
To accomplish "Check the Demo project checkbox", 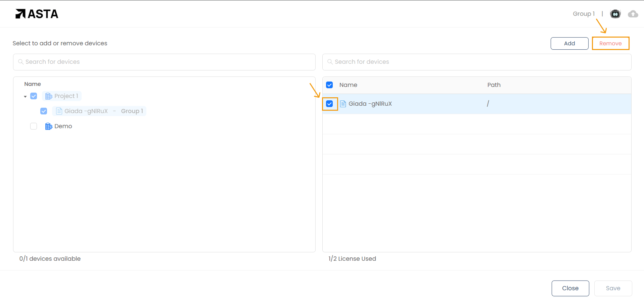I will coord(34,126).
